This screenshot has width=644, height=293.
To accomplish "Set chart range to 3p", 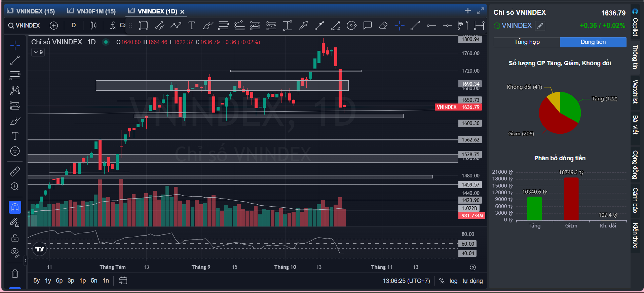I will 71,281.
